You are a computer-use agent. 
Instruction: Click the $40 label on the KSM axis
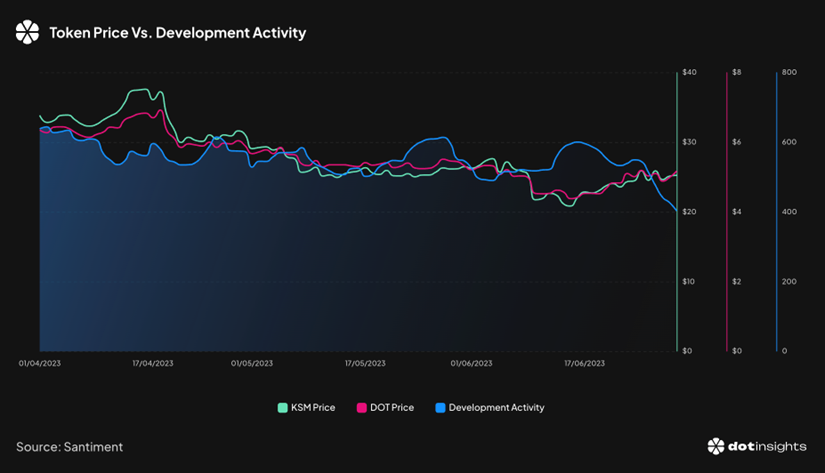pos(688,73)
